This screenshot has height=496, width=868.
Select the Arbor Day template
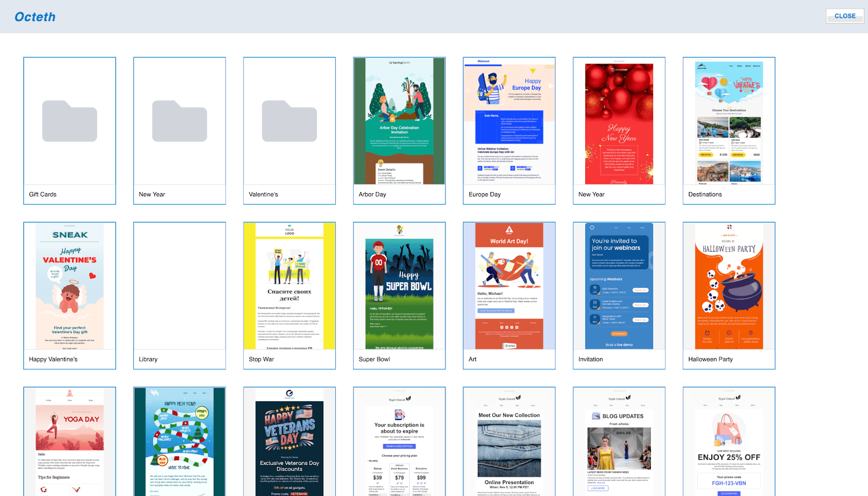[399, 125]
